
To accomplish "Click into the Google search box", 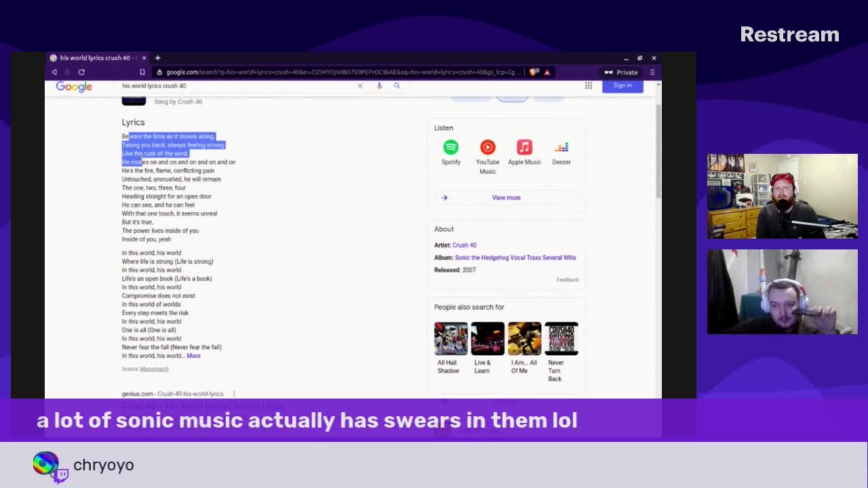I will point(237,85).
